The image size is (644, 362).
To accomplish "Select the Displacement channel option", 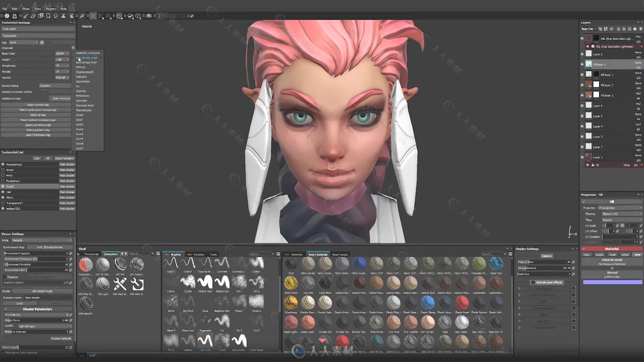I will pyautogui.click(x=85, y=72).
